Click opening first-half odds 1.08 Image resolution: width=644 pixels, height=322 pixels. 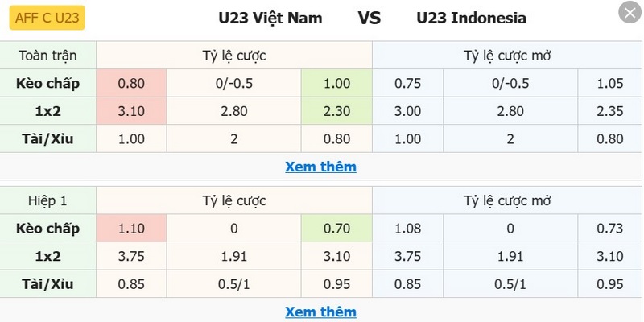point(407,229)
